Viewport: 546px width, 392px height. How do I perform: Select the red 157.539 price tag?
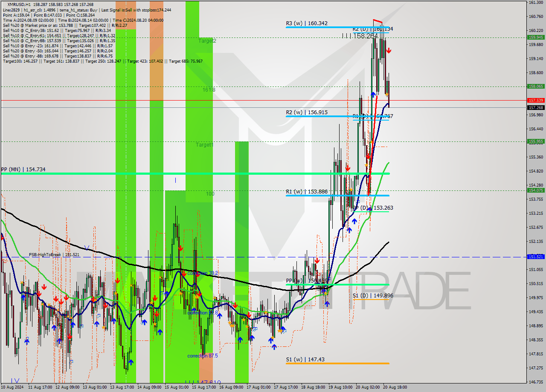point(536,101)
